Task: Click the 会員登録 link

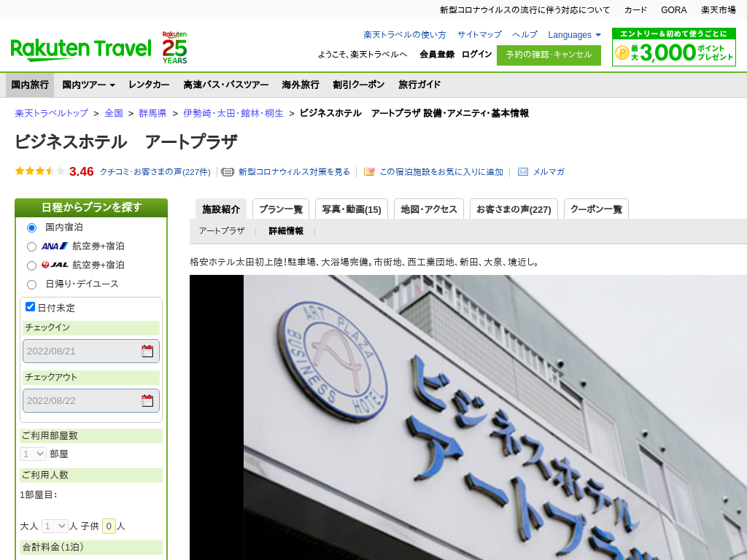Action: coord(437,54)
